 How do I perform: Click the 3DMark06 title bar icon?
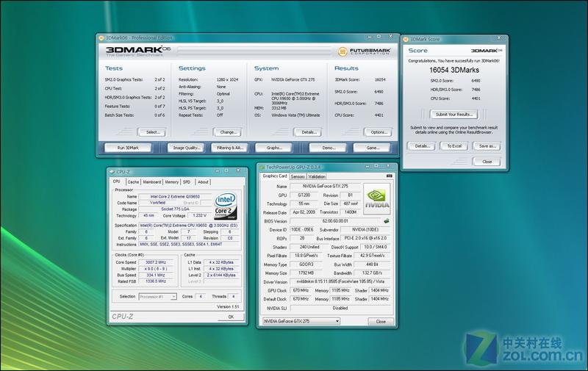tap(101, 38)
